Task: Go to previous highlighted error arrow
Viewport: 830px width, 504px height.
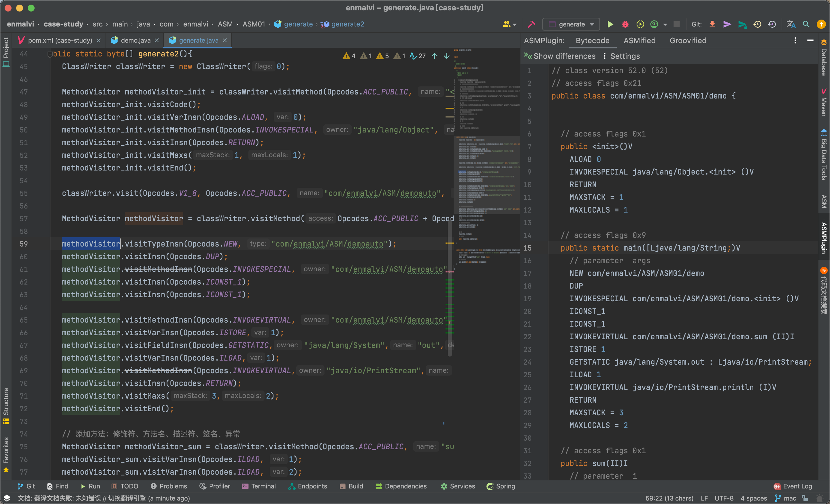Action: tap(435, 56)
